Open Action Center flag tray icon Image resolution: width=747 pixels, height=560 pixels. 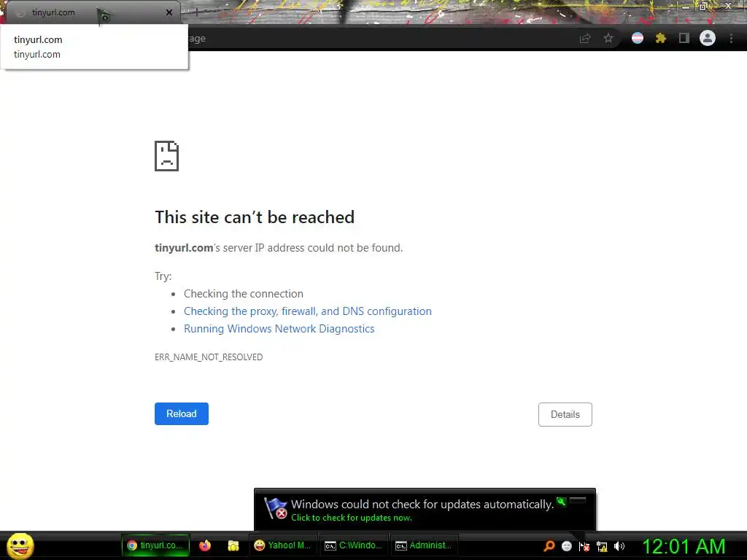[x=584, y=546]
